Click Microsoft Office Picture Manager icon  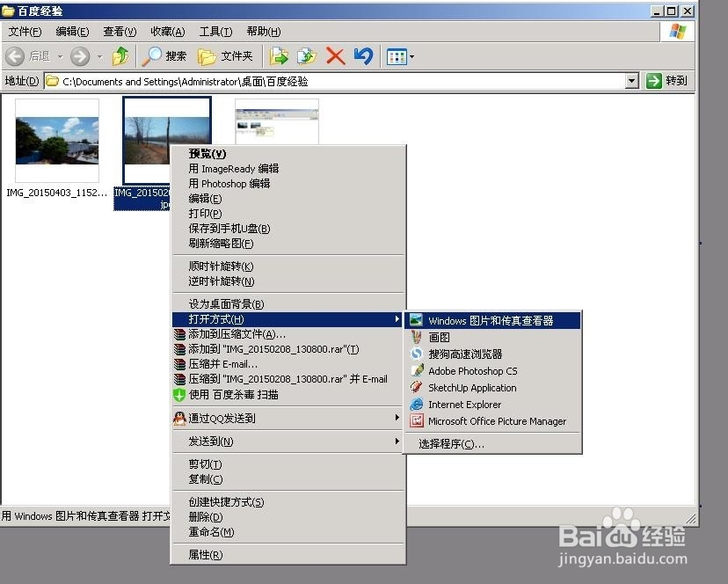coord(417,421)
